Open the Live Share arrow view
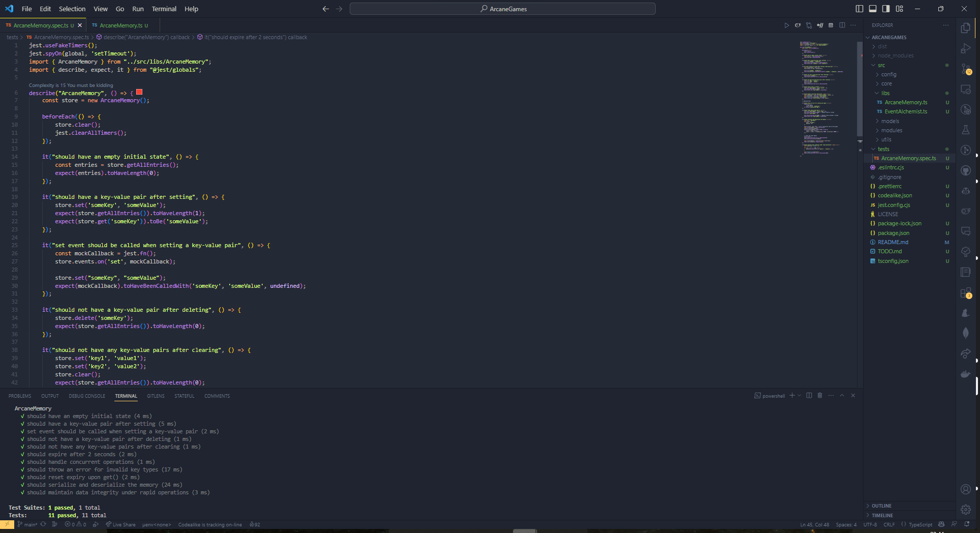This screenshot has height=533, width=980. click(x=966, y=354)
